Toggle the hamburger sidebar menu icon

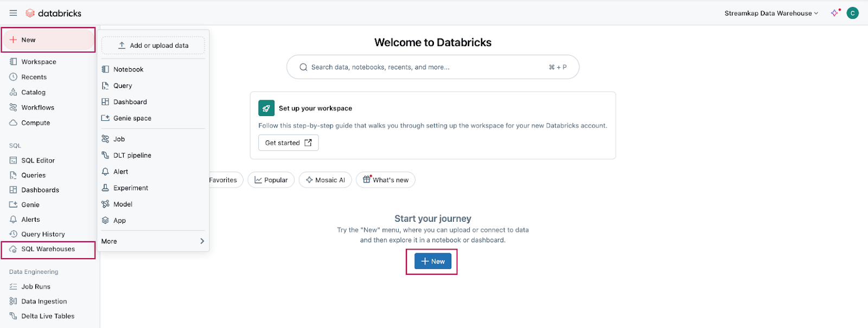(13, 13)
